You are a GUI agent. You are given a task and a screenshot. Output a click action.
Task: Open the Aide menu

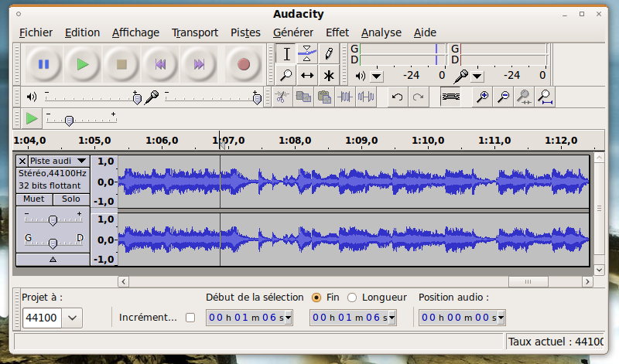pyautogui.click(x=425, y=32)
